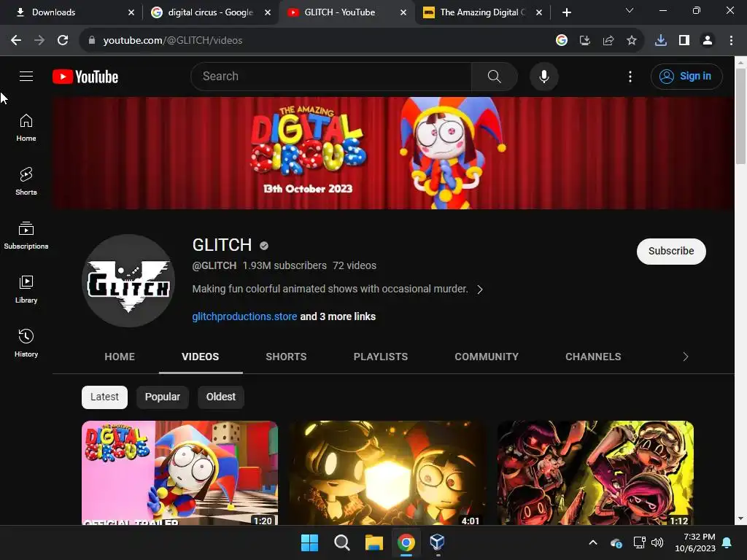Click the Sign in button
The width and height of the screenshot is (747, 560).
coord(686,76)
